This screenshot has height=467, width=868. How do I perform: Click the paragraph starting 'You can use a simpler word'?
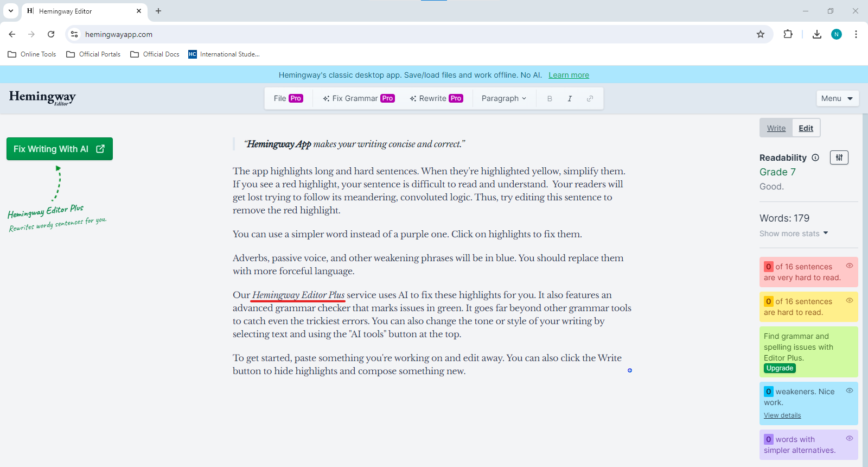tap(407, 234)
